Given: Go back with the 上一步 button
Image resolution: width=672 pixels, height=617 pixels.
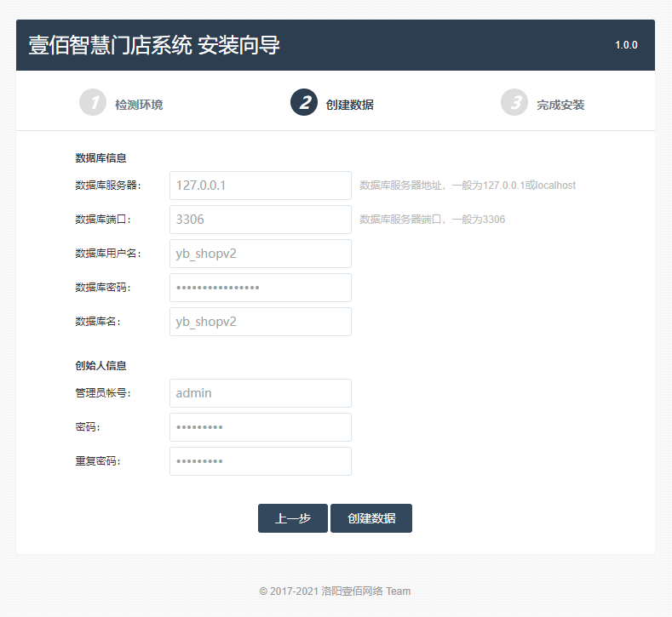Looking at the screenshot, I should (x=293, y=518).
